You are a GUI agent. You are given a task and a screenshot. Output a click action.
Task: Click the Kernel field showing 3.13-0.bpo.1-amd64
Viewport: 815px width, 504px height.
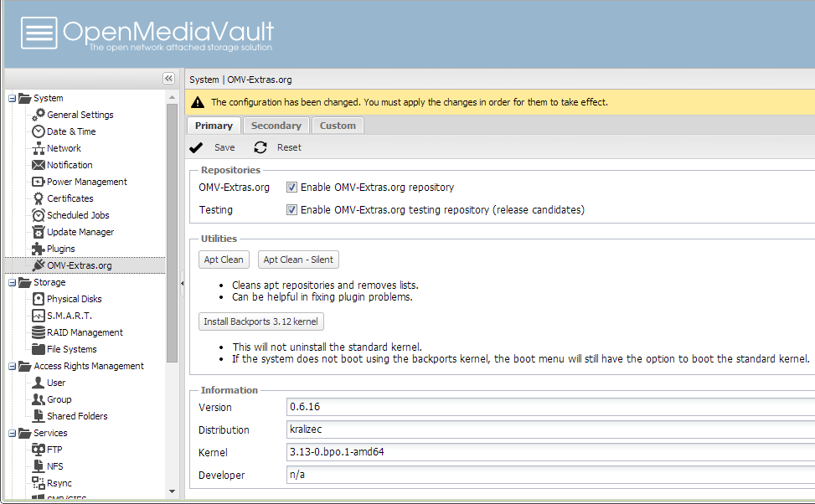[x=550, y=452]
